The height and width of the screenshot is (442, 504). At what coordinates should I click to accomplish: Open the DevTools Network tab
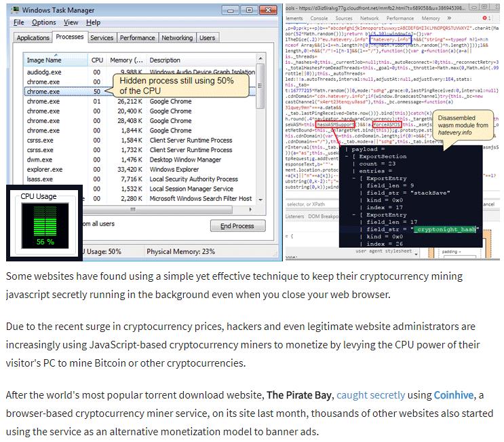point(369,18)
